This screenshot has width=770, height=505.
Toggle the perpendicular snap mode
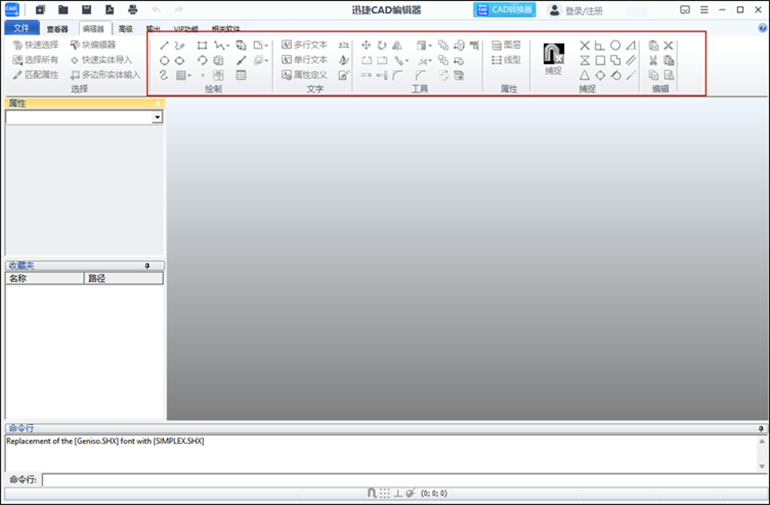[x=600, y=46]
